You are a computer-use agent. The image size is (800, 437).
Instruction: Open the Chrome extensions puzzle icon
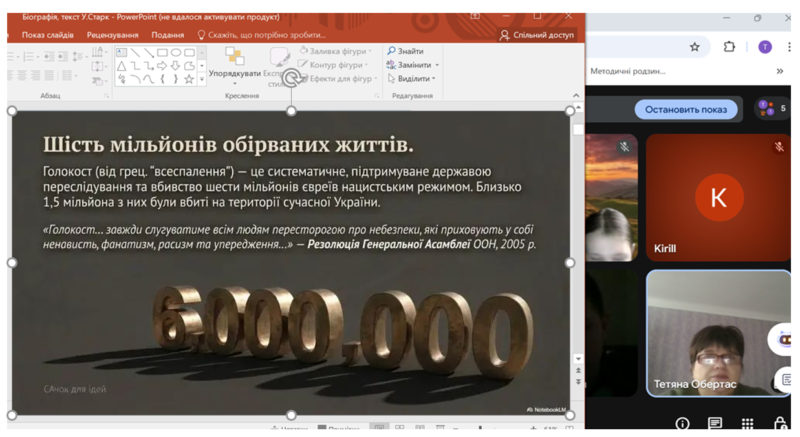[729, 47]
